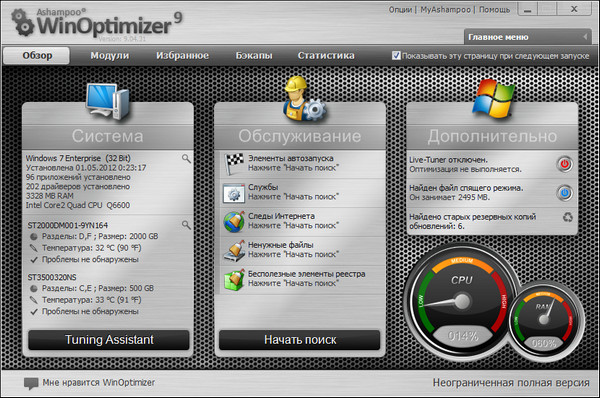The image size is (600, 398).
Task: Open the Опции link
Action: click(400, 10)
